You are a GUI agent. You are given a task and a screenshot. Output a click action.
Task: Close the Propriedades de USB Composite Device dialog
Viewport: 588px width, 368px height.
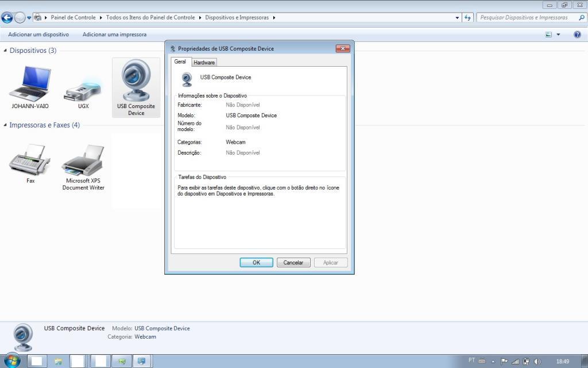tap(343, 48)
